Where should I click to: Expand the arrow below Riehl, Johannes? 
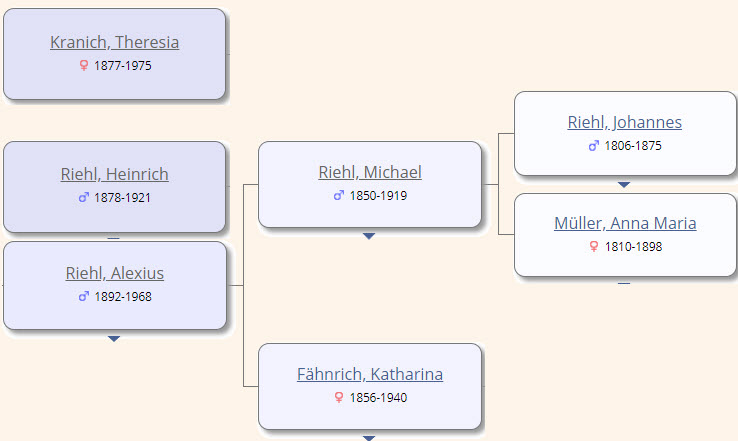(x=624, y=185)
